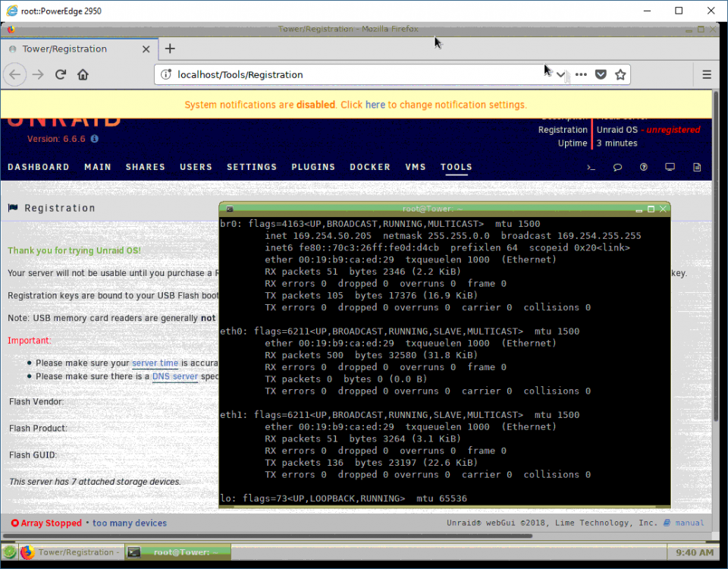Bookmark this page with star icon

coord(620,74)
